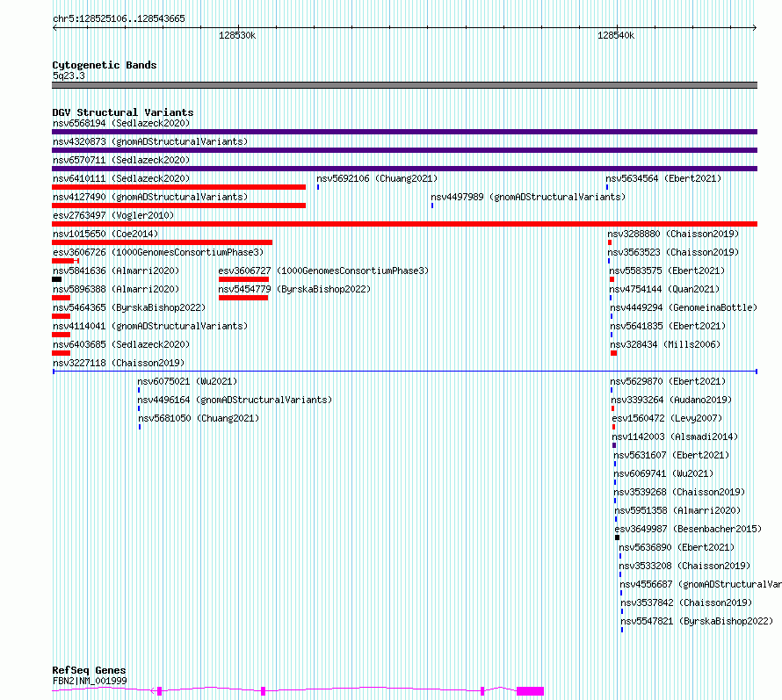The height and width of the screenshot is (700, 782).
Task: Click the esv3606727 red variant bar
Action: point(243,279)
